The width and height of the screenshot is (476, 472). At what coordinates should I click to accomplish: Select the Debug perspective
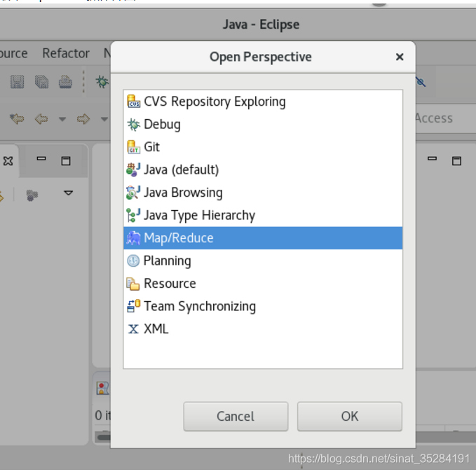tap(263, 124)
